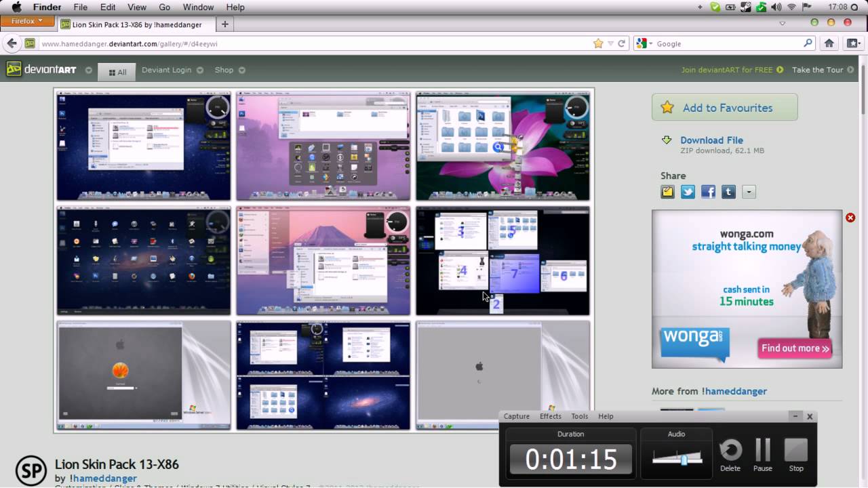868x488 pixels.
Task: Pause the screen recording
Action: point(763,455)
